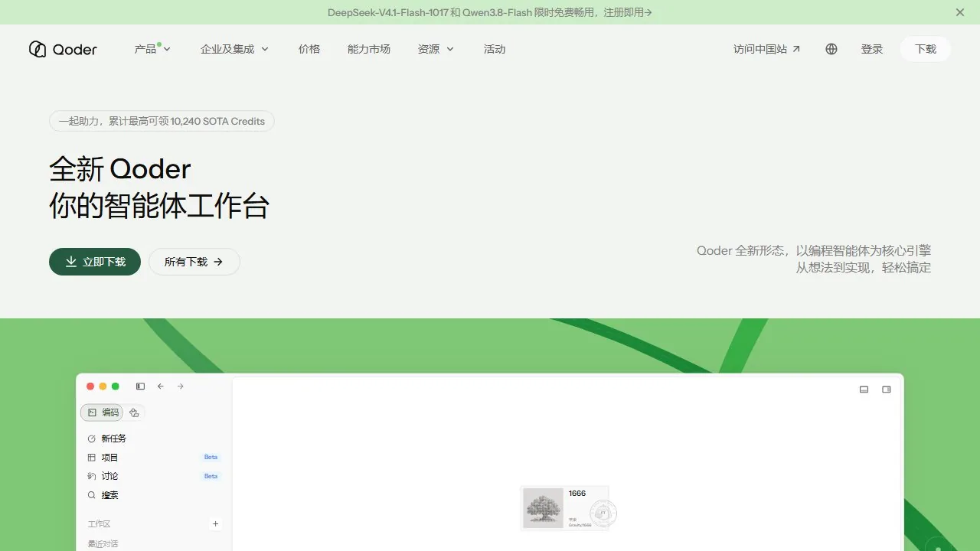Go to the 价格 page
This screenshot has height=551, width=980.
pyautogui.click(x=309, y=49)
